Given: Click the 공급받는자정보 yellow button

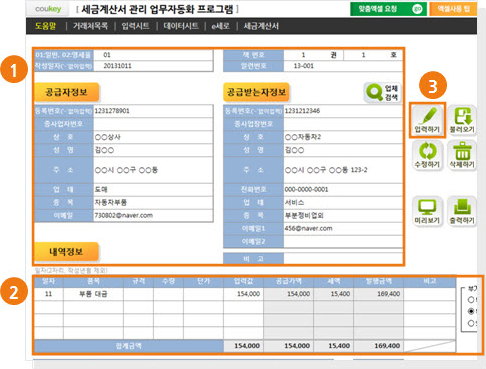Looking at the screenshot, I should pos(256,92).
